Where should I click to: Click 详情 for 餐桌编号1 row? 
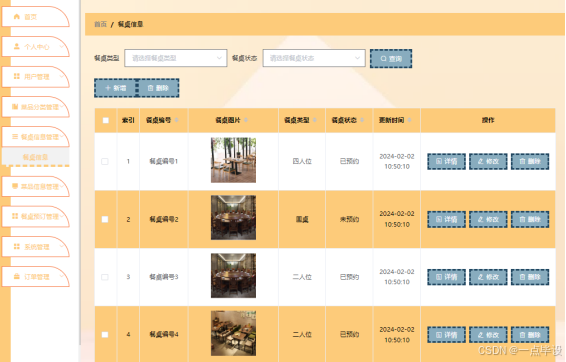446,161
